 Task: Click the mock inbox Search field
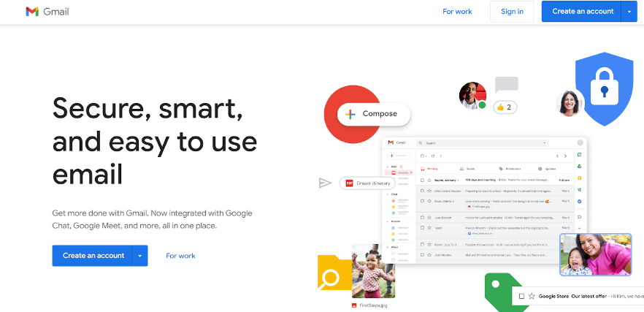pyautogui.click(x=483, y=142)
